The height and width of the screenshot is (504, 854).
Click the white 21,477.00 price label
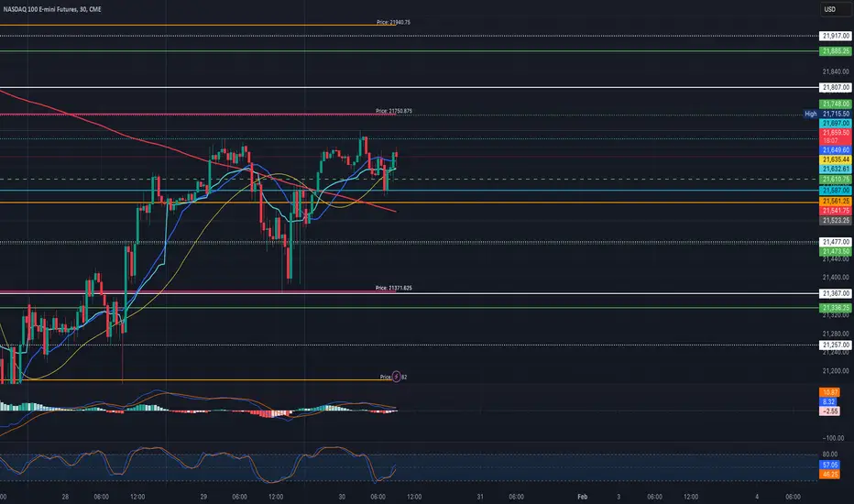click(836, 242)
